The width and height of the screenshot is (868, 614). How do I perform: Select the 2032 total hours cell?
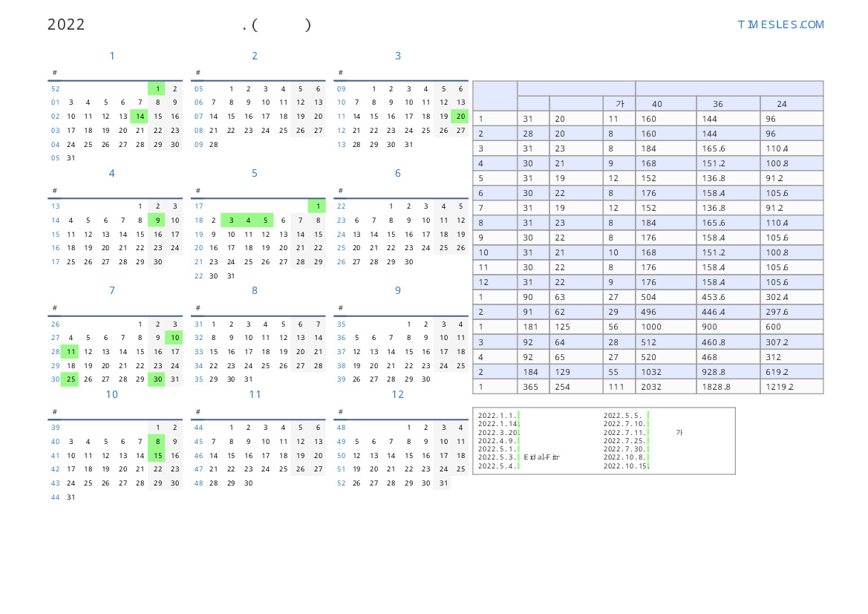click(665, 387)
